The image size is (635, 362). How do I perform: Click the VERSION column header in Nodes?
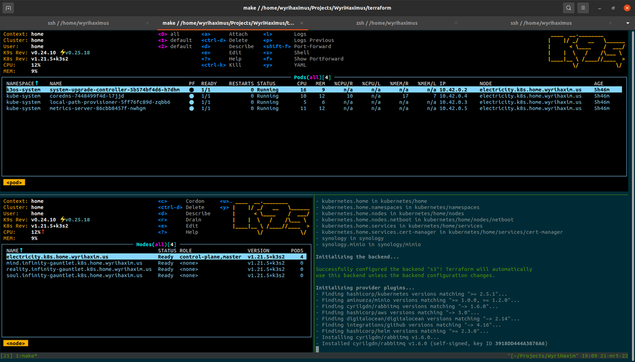pos(258,250)
